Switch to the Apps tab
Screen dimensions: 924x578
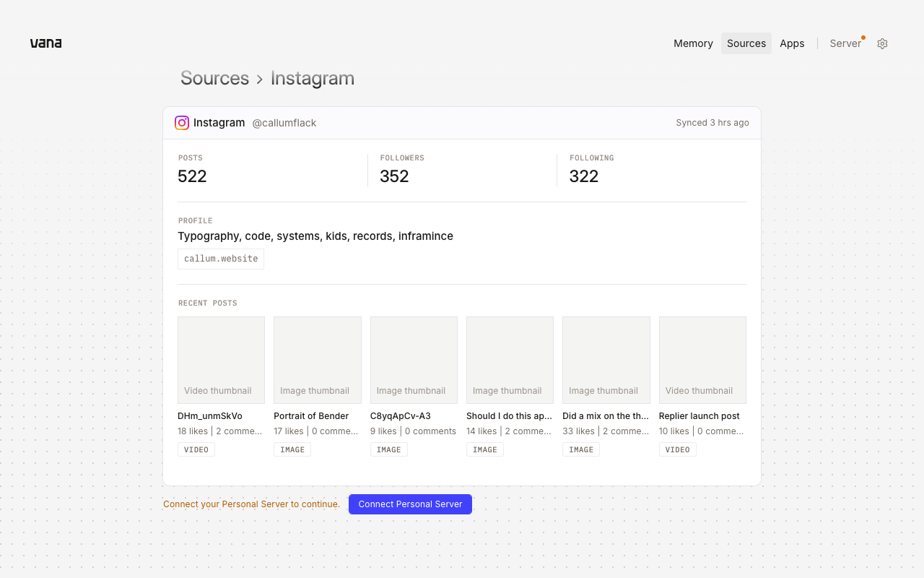792,43
